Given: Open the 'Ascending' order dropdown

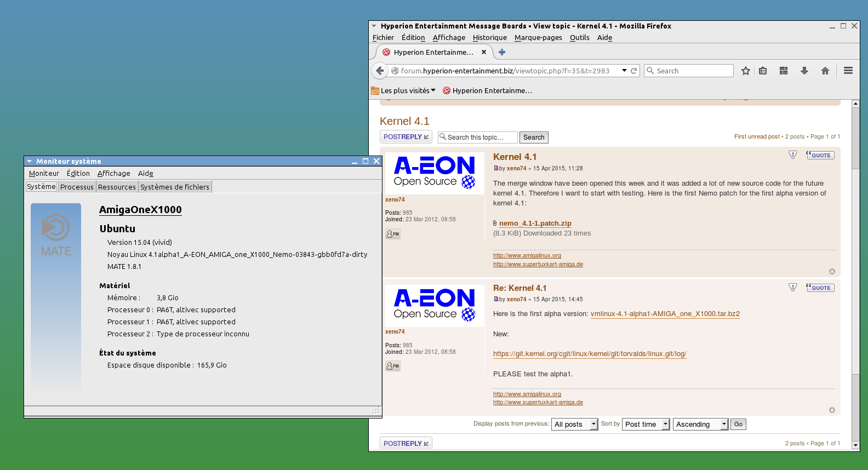Looking at the screenshot, I should click(x=700, y=424).
